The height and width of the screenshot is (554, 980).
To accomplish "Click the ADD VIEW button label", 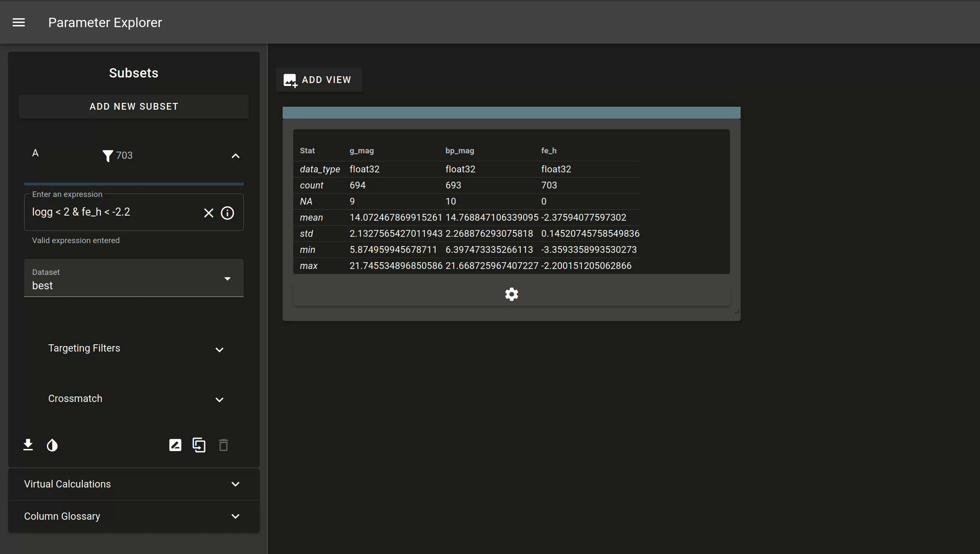I will click(x=326, y=80).
